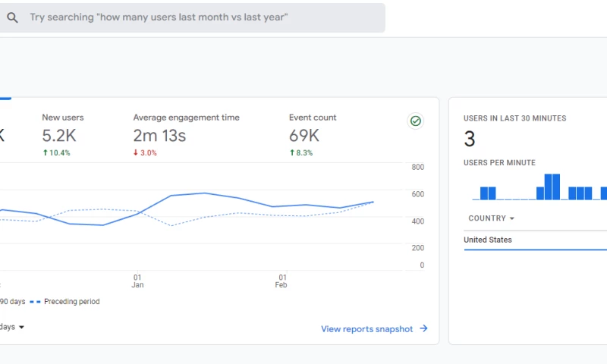Click the magnifying glass search icon

(12, 17)
